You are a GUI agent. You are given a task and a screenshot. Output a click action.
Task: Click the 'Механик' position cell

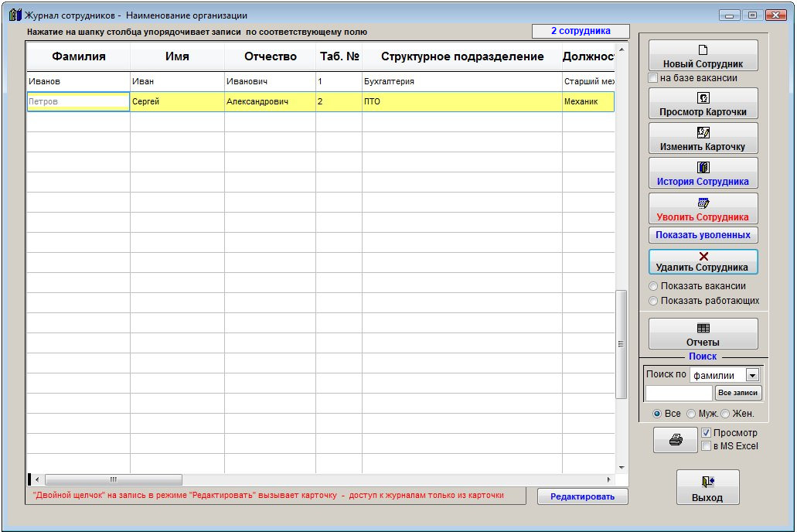click(588, 102)
